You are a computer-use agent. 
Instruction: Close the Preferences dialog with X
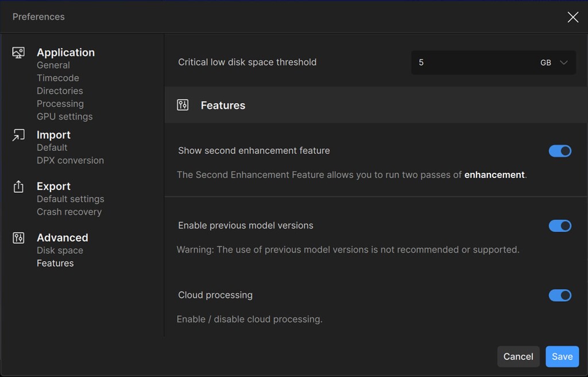click(x=572, y=17)
